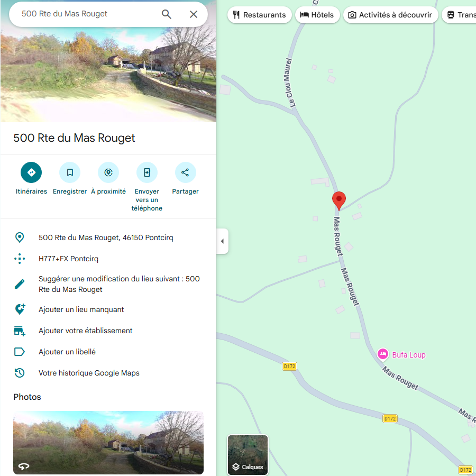
Task: Click the 500 Rte du Mas Rouget title
Action: pyautogui.click(x=74, y=138)
